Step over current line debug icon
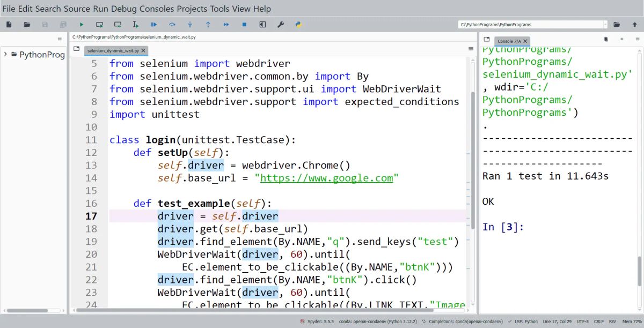This screenshot has width=644, height=328. pyautogui.click(x=172, y=25)
